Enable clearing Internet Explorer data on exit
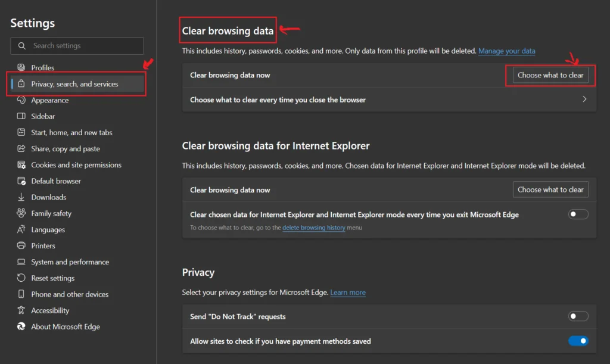Viewport: 610px width, 364px height. 578,214
